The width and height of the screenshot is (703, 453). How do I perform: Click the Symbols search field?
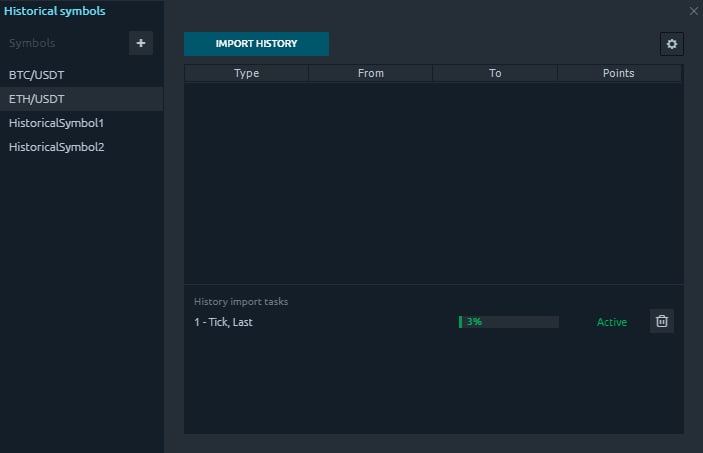click(x=65, y=43)
